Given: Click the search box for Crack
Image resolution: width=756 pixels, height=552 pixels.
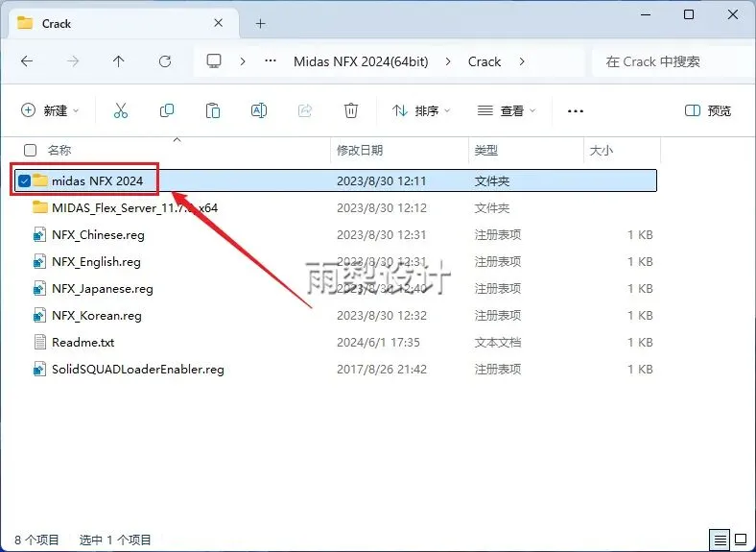Looking at the screenshot, I should pyautogui.click(x=673, y=61).
